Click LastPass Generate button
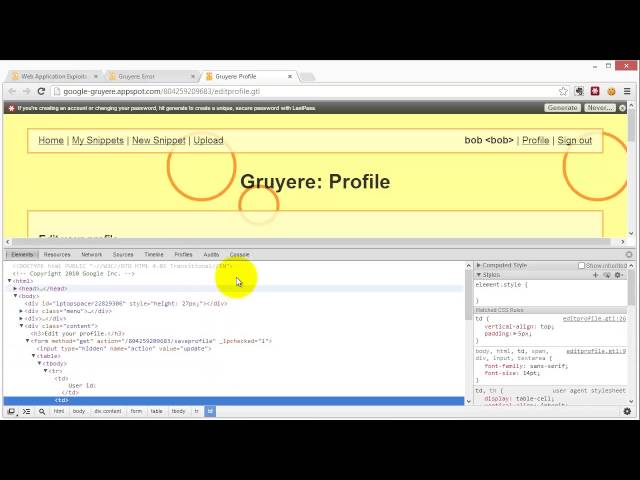 click(x=562, y=108)
